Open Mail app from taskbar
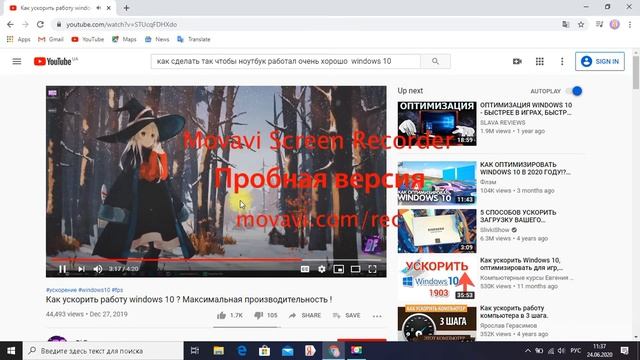This screenshot has height=360, width=640. pyautogui.click(x=288, y=351)
